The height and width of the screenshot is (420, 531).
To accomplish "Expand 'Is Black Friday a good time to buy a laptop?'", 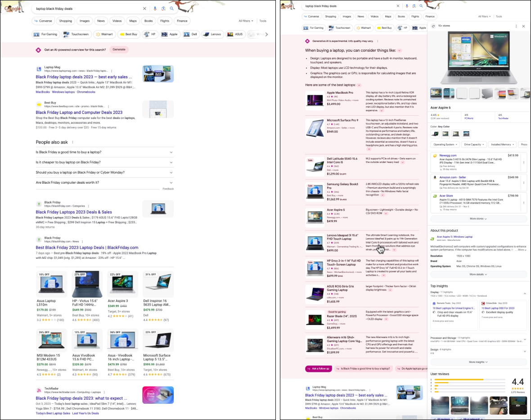I will tap(105, 152).
